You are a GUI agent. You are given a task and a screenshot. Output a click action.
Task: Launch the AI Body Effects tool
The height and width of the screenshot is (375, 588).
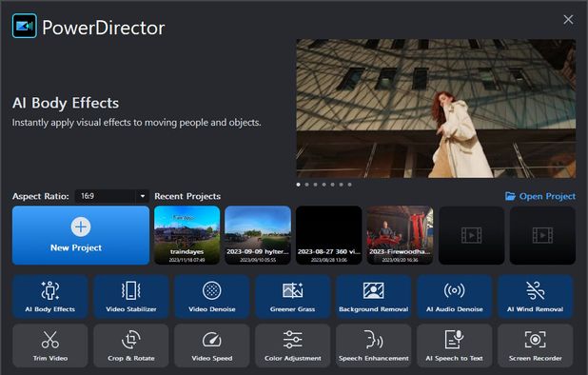49,297
